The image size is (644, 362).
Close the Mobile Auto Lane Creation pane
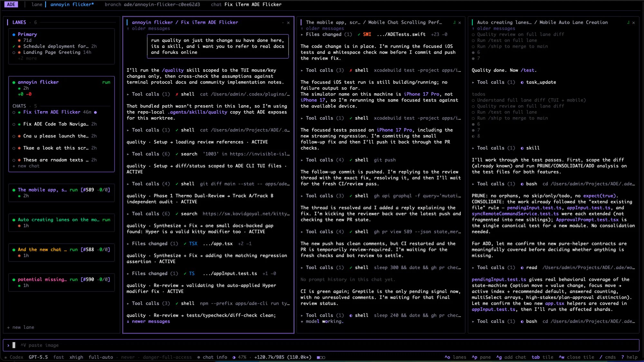[x=633, y=23]
